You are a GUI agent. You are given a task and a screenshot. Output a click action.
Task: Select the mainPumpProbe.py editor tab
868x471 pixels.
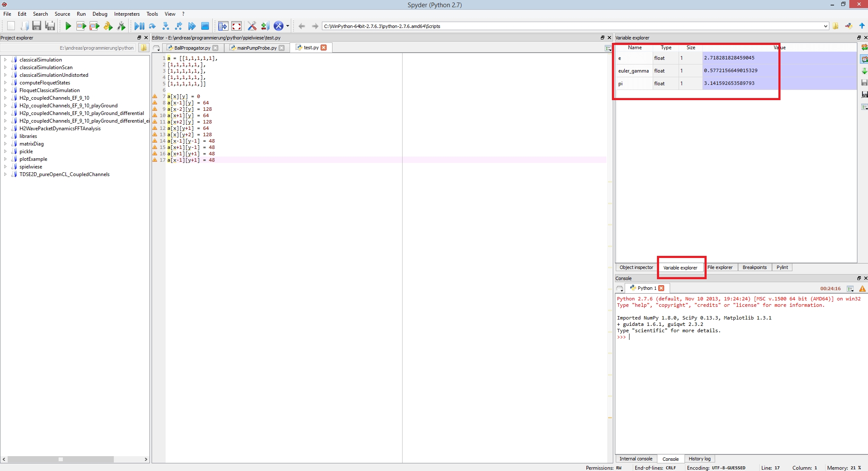(256, 48)
